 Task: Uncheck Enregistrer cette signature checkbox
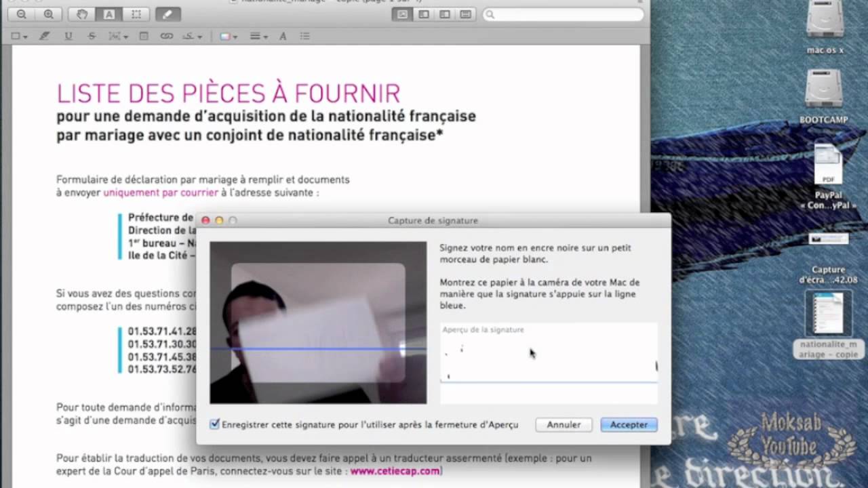click(215, 424)
